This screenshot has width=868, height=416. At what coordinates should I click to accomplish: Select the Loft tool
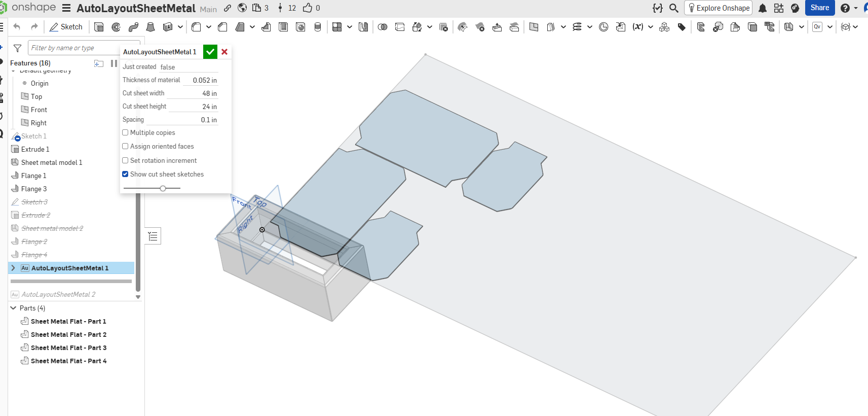point(150,27)
